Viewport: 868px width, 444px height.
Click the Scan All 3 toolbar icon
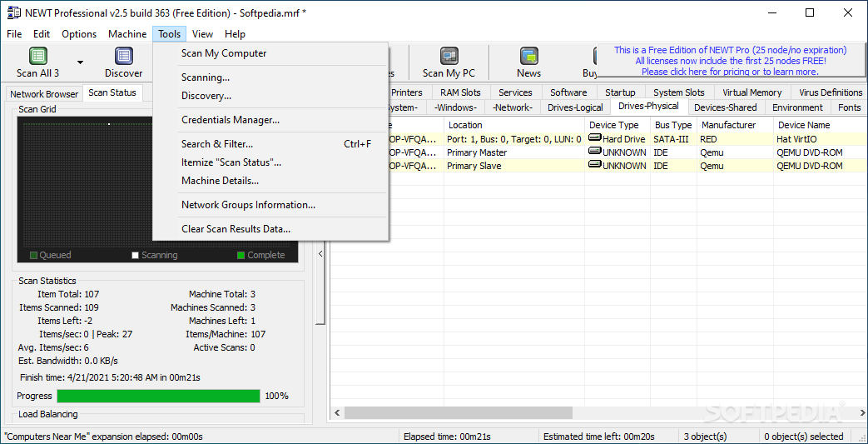(x=37, y=56)
